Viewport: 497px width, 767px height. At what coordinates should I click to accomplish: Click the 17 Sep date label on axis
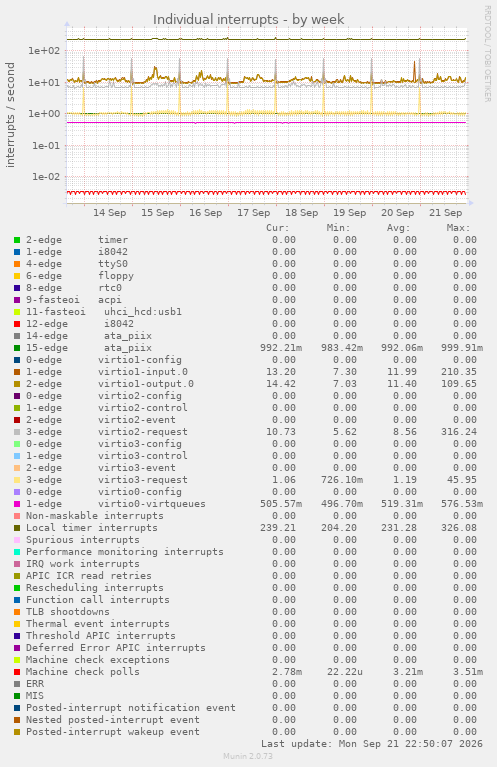pyautogui.click(x=253, y=213)
